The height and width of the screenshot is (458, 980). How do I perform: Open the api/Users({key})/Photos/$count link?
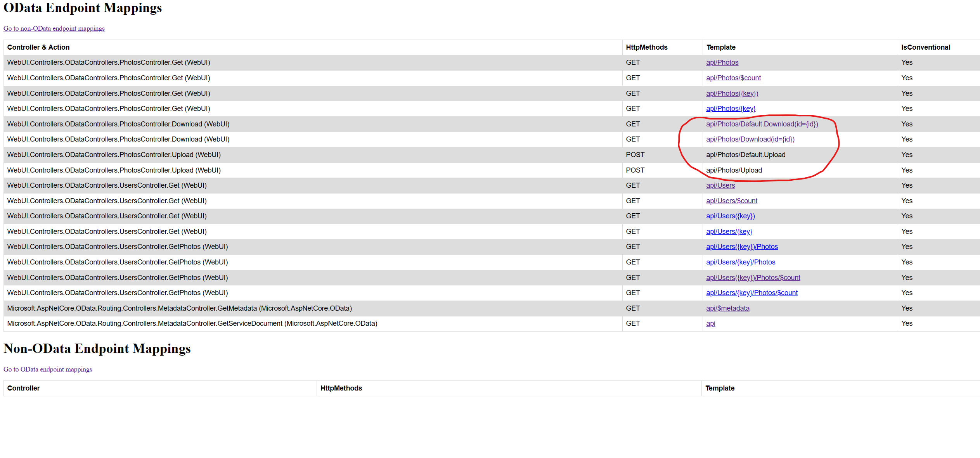753,277
